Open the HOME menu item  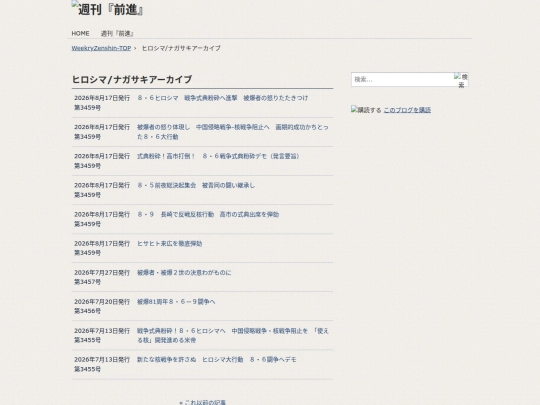(x=80, y=33)
